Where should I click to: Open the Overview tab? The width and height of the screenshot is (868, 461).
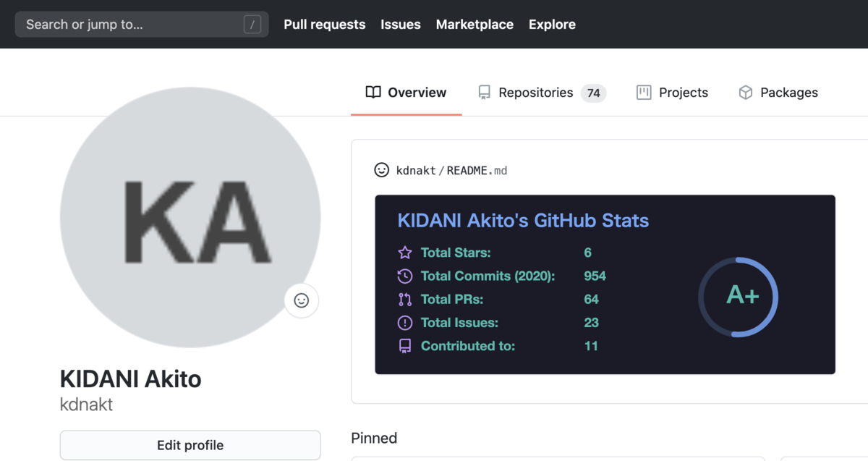406,93
